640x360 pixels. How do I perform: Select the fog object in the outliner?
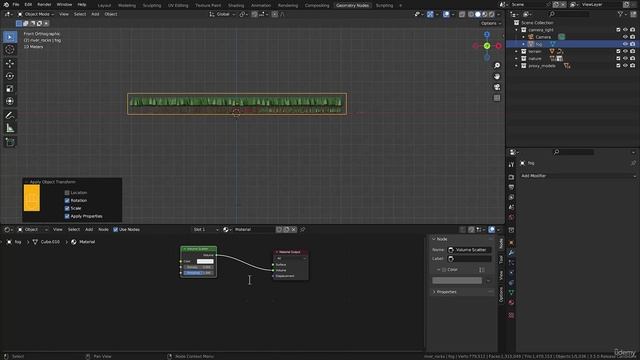coord(539,44)
